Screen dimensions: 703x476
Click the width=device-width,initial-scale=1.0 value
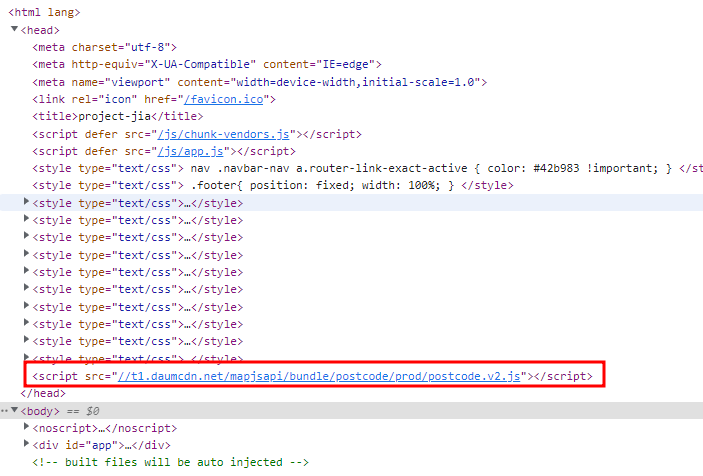[x=356, y=82]
